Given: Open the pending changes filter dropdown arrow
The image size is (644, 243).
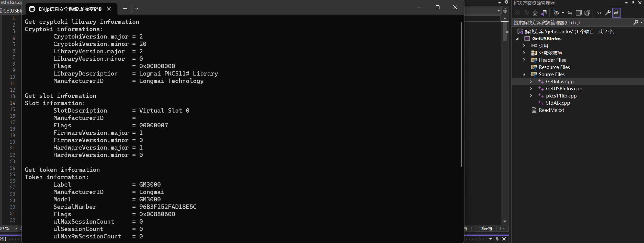Looking at the screenshot, I should [x=563, y=13].
